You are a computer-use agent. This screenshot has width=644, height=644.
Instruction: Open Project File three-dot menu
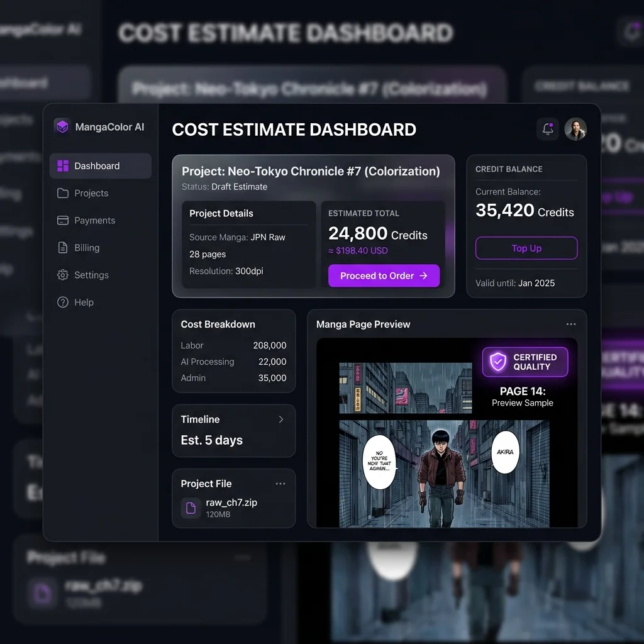point(280,484)
